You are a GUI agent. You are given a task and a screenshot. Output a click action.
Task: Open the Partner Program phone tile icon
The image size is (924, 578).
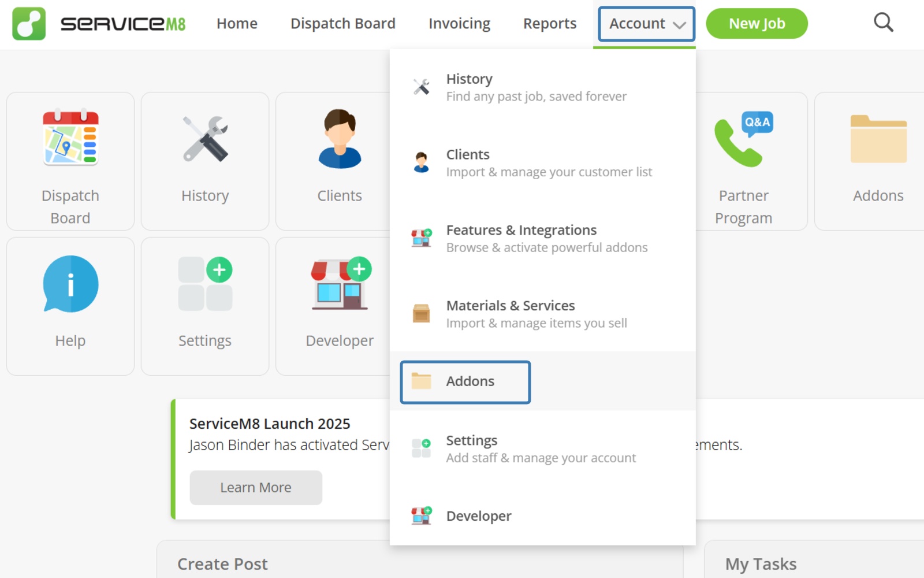pos(744,139)
